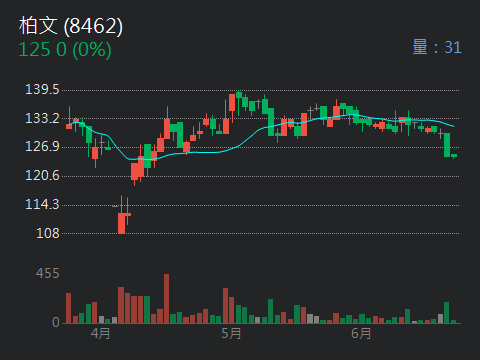Click the 4月 date axis label
Image resolution: width=480 pixels, height=360 pixels.
[100, 333]
